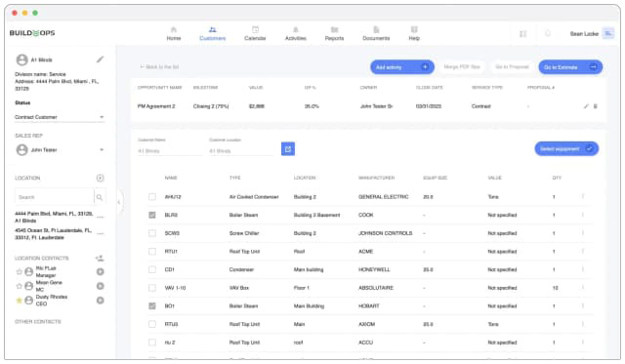Collapse the left sidebar with the chevron handle
This screenshot has width=625, height=364.
click(x=119, y=202)
